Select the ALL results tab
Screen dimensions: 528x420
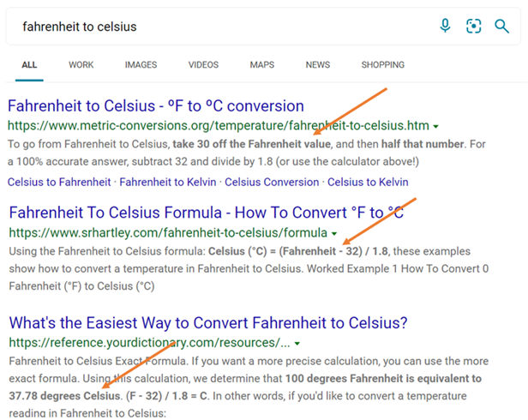point(29,65)
